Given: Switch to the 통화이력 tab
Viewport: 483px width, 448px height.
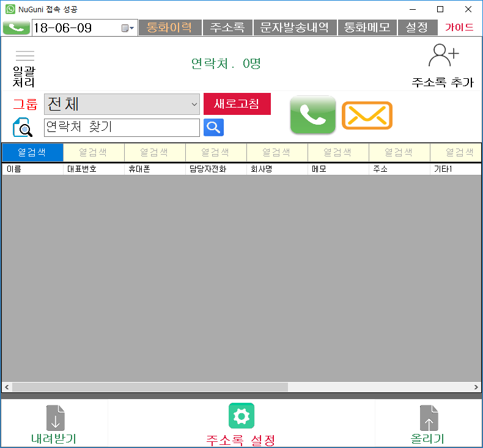Looking at the screenshot, I should 170,28.
